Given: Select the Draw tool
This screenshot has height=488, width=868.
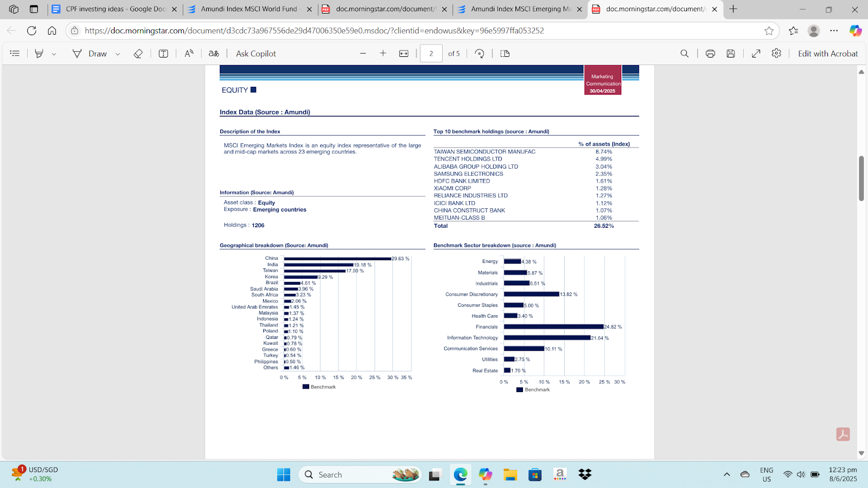Looking at the screenshot, I should coord(90,54).
